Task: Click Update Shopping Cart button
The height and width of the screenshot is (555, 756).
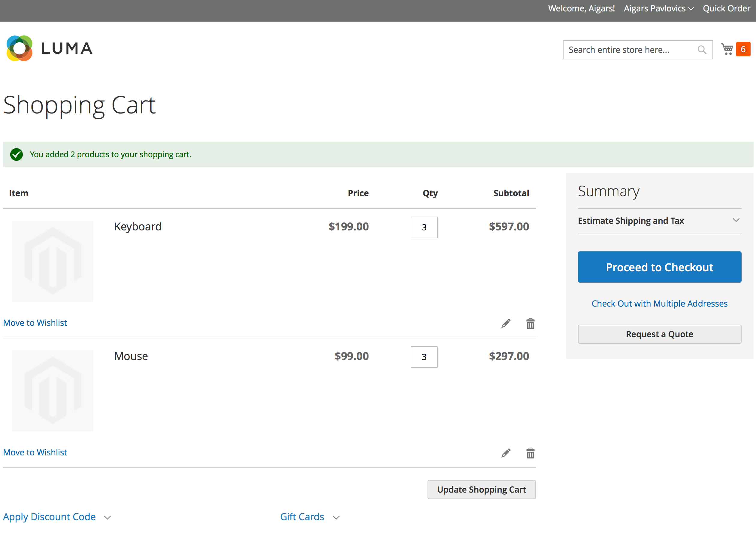Action: (x=481, y=490)
